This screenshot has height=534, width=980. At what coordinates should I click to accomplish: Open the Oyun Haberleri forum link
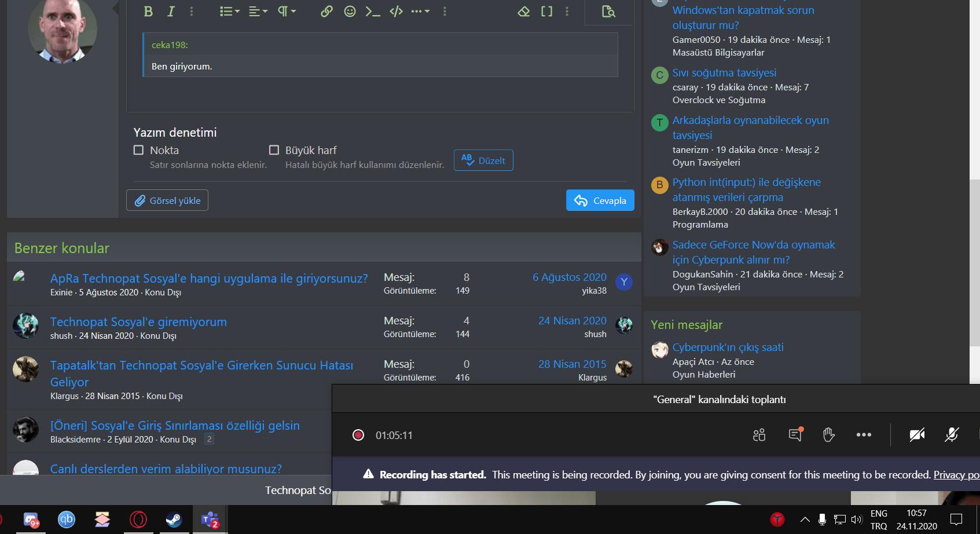click(x=704, y=375)
